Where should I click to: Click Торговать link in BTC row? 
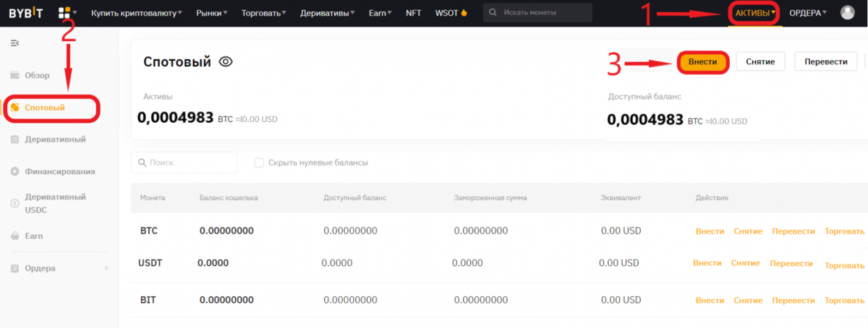(844, 231)
